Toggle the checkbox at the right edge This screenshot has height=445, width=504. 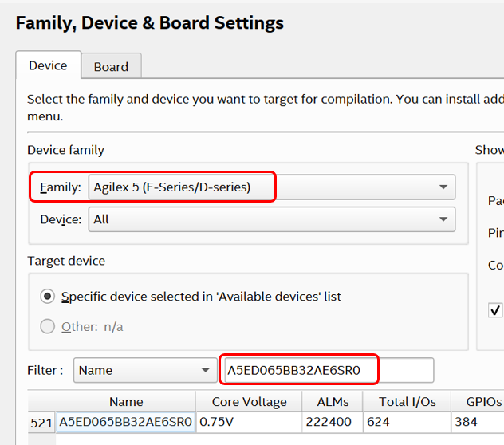pos(495,310)
